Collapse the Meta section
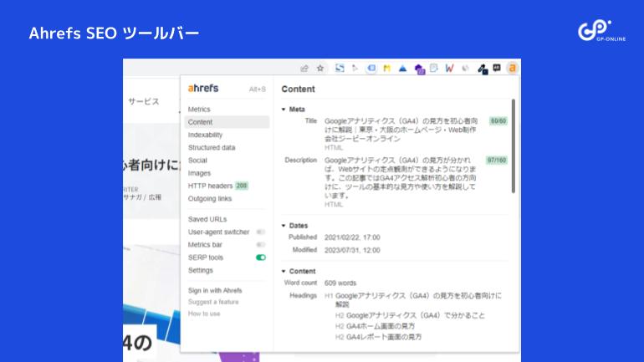 [284, 110]
